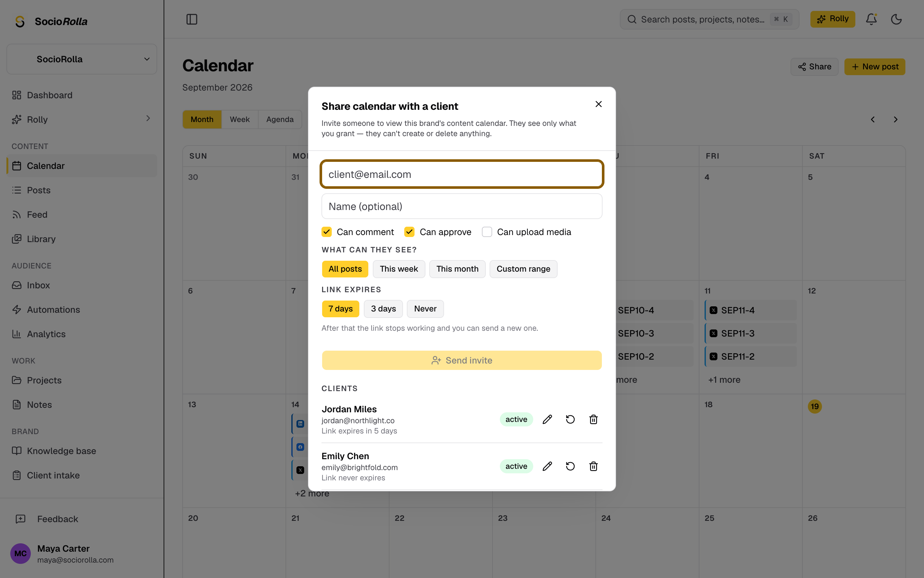The image size is (924, 578).
Task: Select All posts visibility option
Action: (345, 269)
